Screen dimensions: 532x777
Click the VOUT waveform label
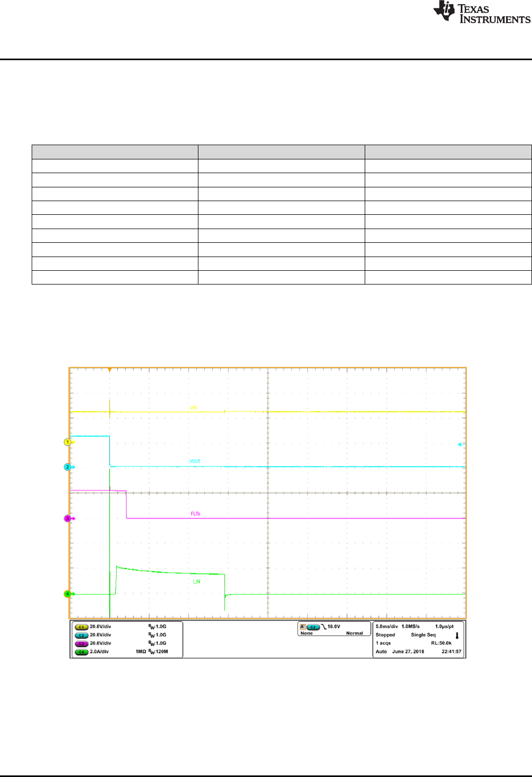pos(195,461)
